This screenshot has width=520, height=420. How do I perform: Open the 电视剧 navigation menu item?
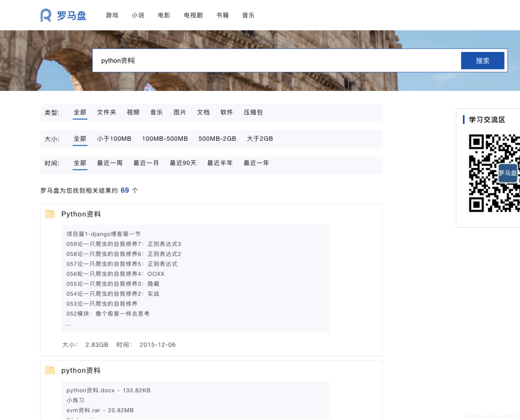pyautogui.click(x=193, y=15)
